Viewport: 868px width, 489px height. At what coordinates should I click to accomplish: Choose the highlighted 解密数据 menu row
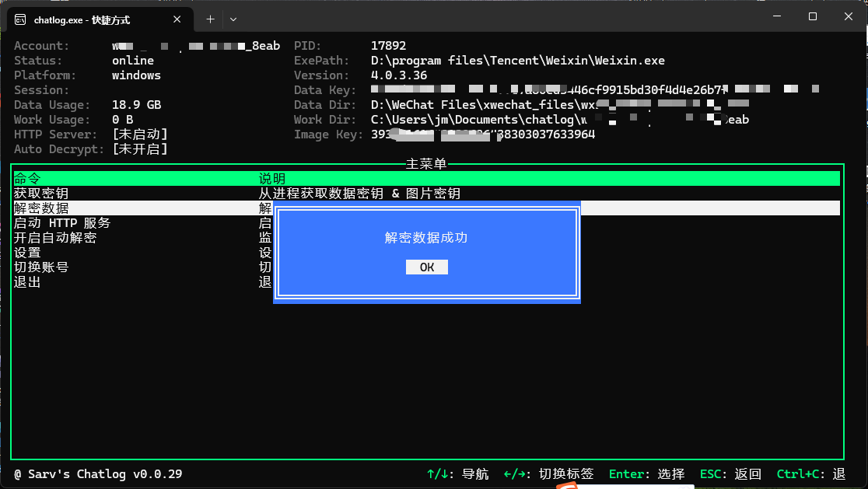[x=41, y=208]
